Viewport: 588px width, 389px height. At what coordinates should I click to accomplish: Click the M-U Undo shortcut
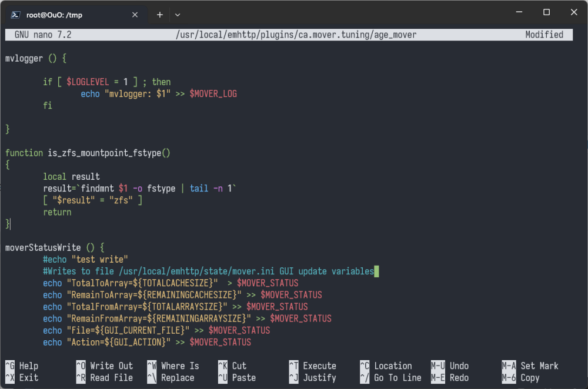click(450, 365)
